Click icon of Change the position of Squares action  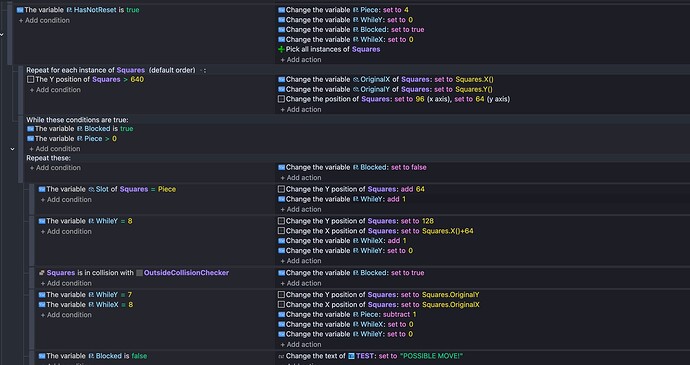[281, 99]
